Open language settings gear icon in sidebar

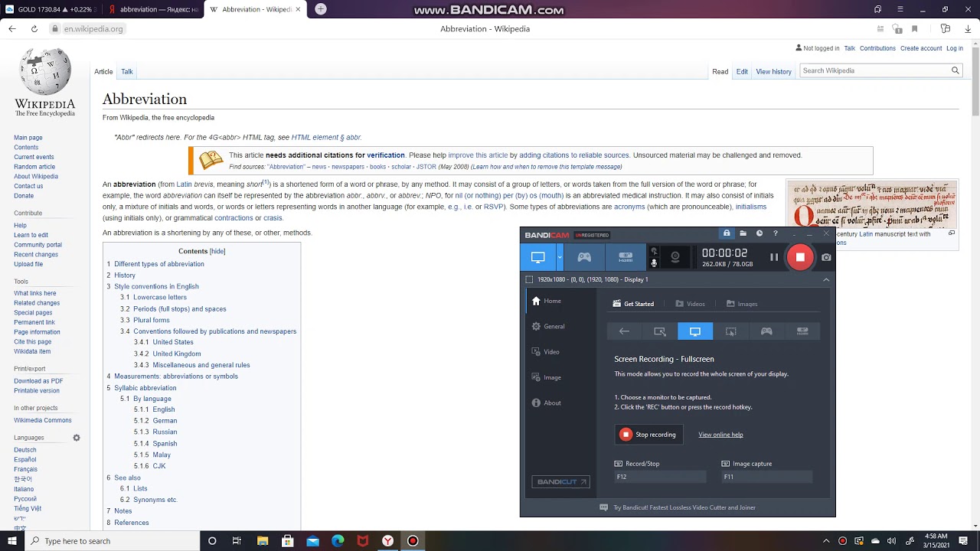point(77,438)
